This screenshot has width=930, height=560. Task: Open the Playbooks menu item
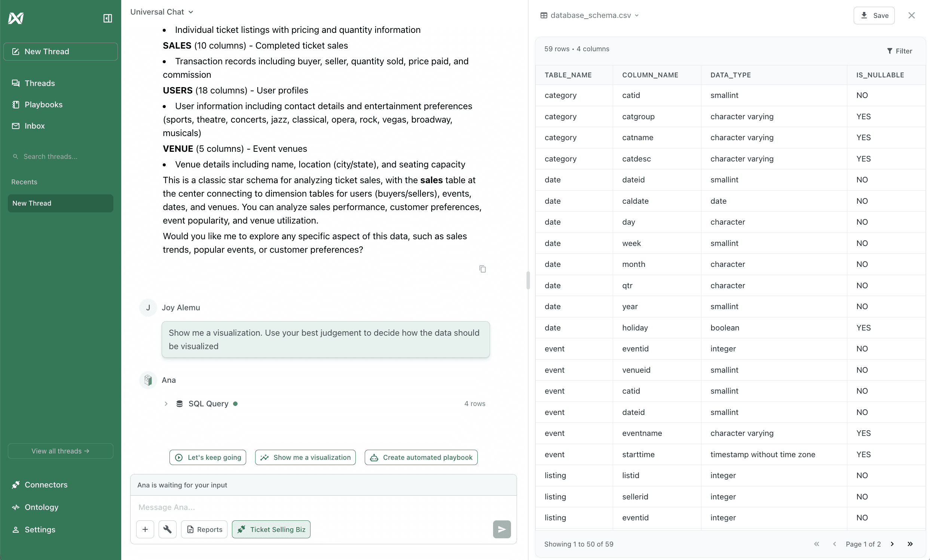(x=43, y=104)
